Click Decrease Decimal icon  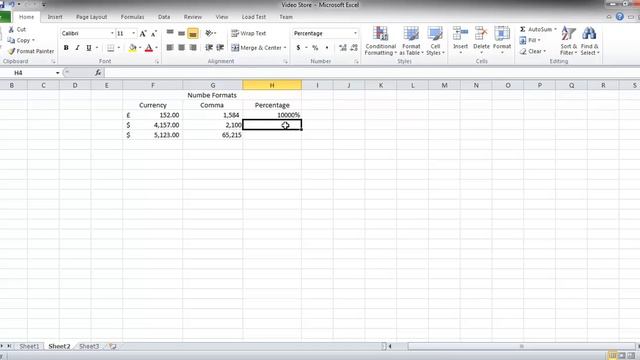354,48
